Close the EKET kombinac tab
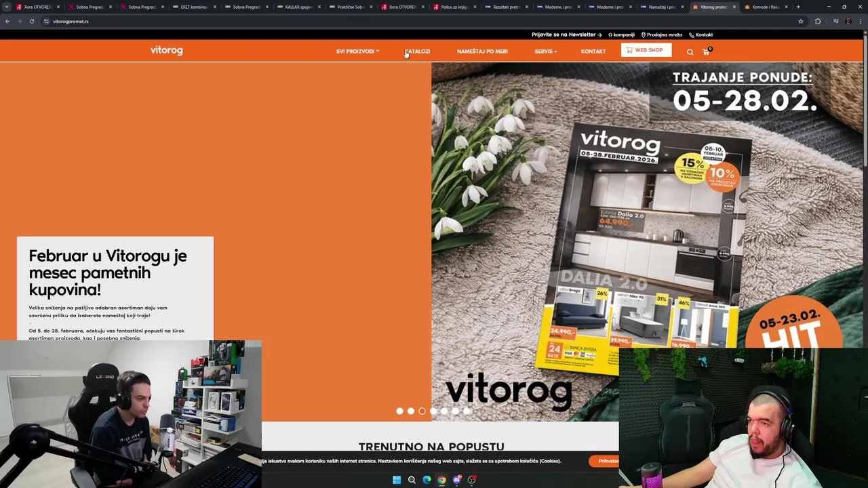 click(x=215, y=7)
